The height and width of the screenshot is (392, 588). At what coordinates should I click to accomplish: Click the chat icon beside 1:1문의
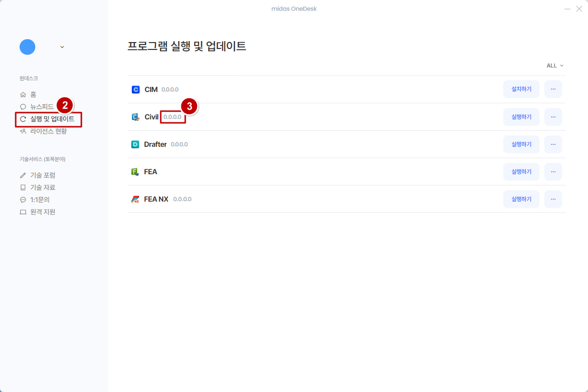click(x=23, y=200)
